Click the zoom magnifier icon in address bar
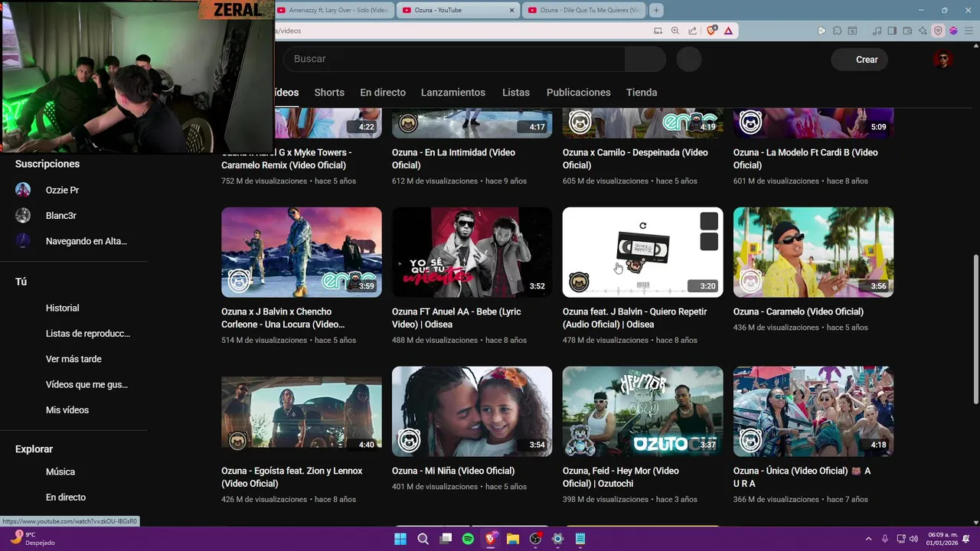Screen dimensions: 980x551 pyautogui.click(x=675, y=31)
